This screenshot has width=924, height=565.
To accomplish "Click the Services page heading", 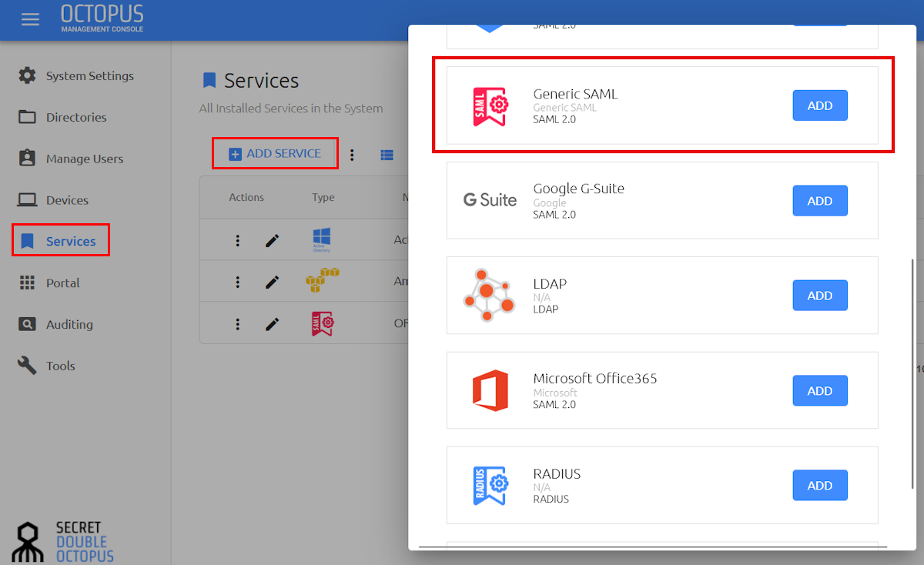I will 261,81.
